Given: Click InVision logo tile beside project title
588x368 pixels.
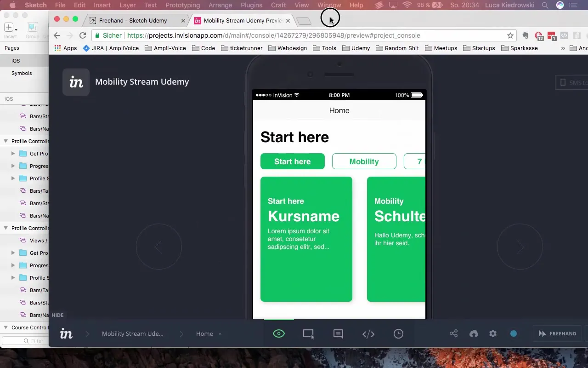Looking at the screenshot, I should [76, 82].
